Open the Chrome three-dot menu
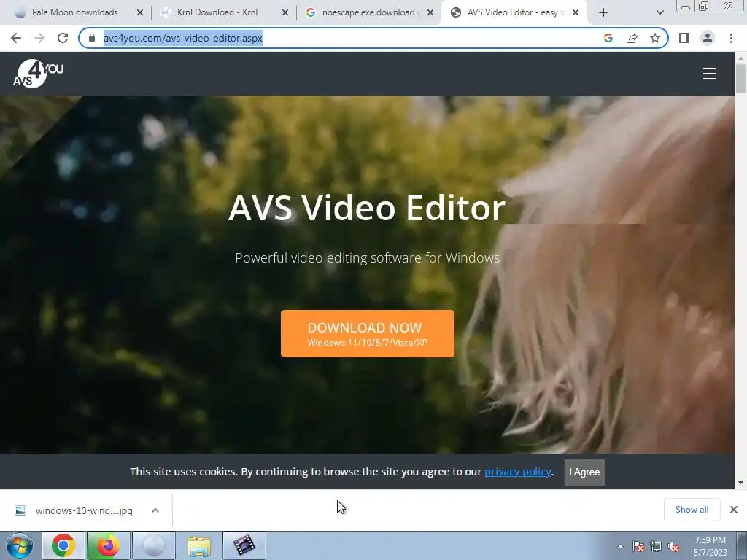The height and width of the screenshot is (560, 747). point(731,38)
